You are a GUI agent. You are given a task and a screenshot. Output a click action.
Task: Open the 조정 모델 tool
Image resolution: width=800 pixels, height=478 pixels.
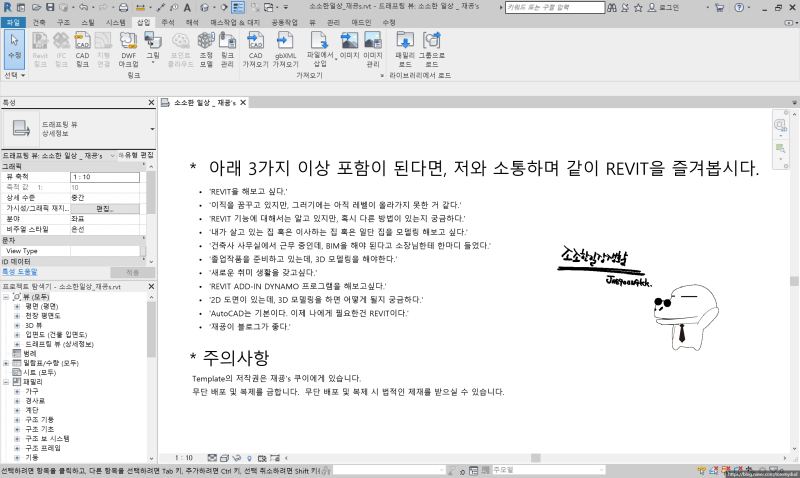coord(206,49)
